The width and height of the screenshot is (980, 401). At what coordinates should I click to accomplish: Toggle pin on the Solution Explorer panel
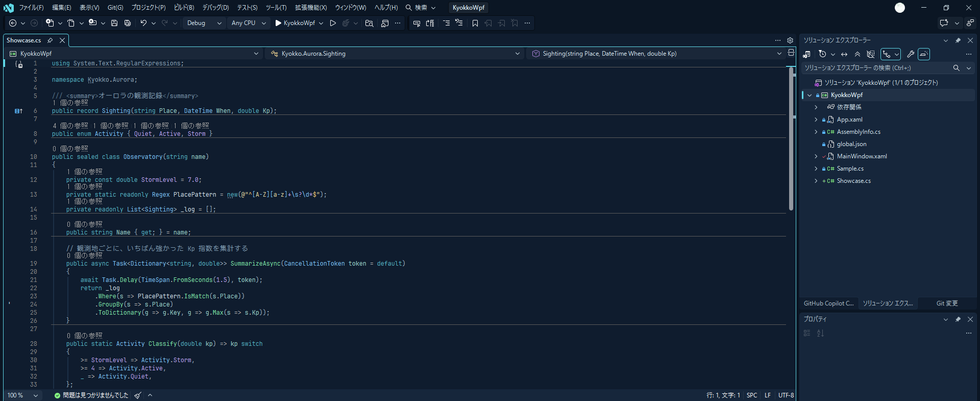(958, 40)
